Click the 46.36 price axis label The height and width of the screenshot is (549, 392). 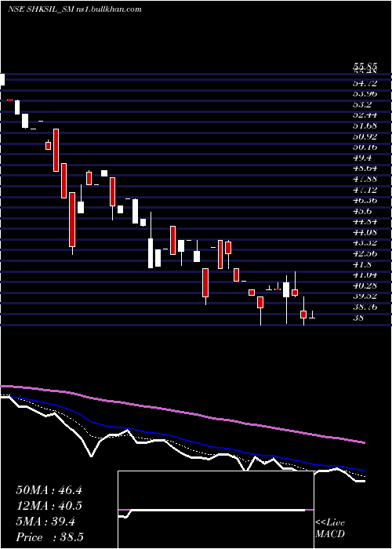pyautogui.click(x=365, y=200)
